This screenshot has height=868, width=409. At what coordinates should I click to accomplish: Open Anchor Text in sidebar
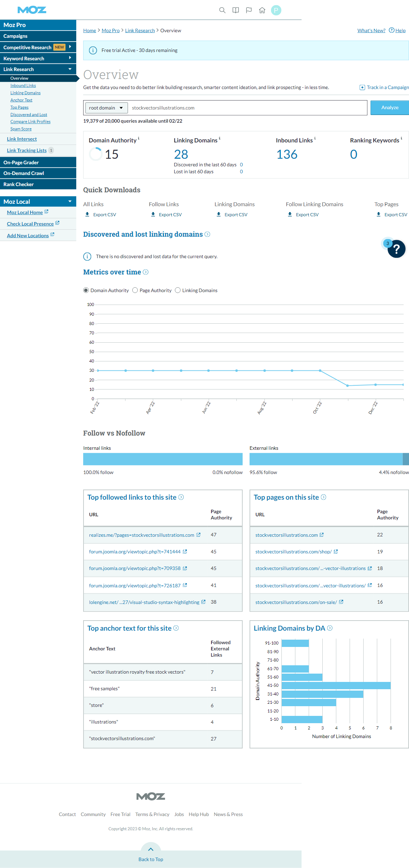pyautogui.click(x=21, y=100)
